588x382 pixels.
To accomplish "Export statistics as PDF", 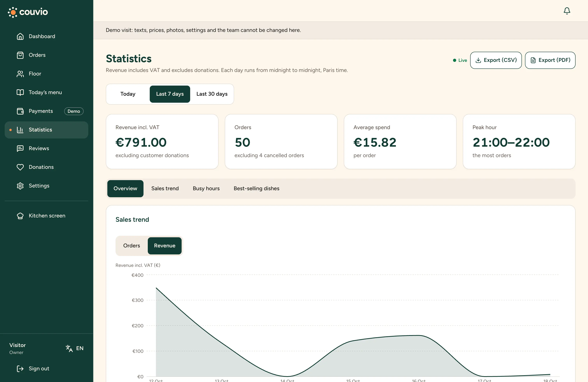I will 550,60.
